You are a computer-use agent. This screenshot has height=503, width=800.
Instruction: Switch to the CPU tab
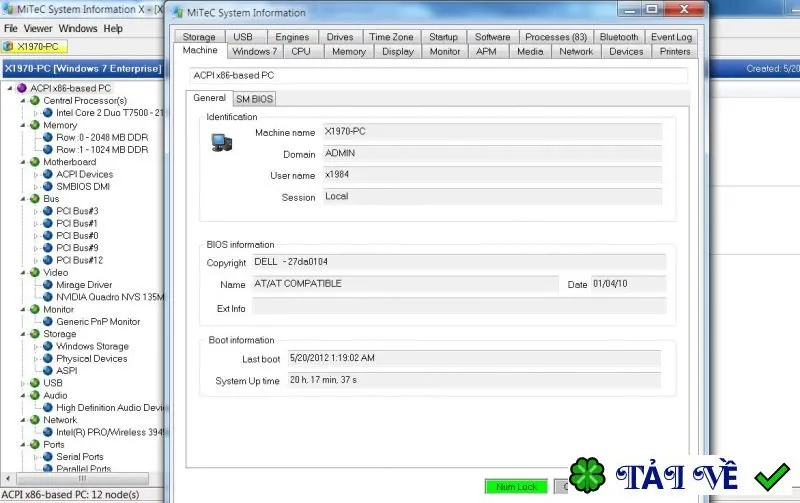(301, 52)
